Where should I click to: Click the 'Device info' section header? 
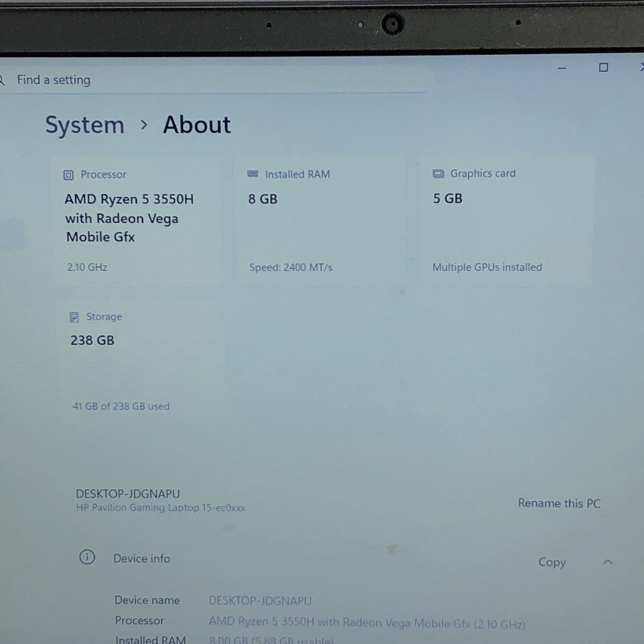tap(142, 558)
